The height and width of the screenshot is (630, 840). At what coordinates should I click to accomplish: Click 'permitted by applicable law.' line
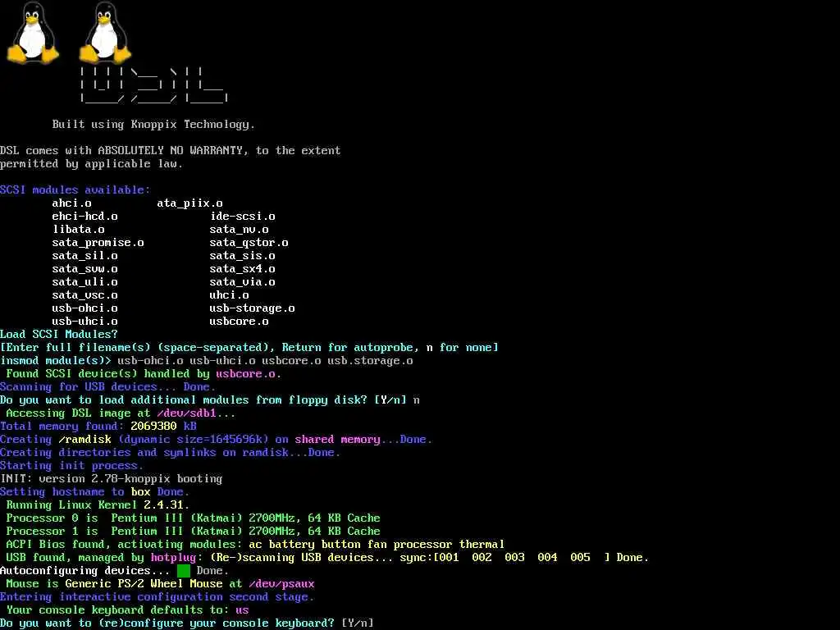(x=92, y=164)
